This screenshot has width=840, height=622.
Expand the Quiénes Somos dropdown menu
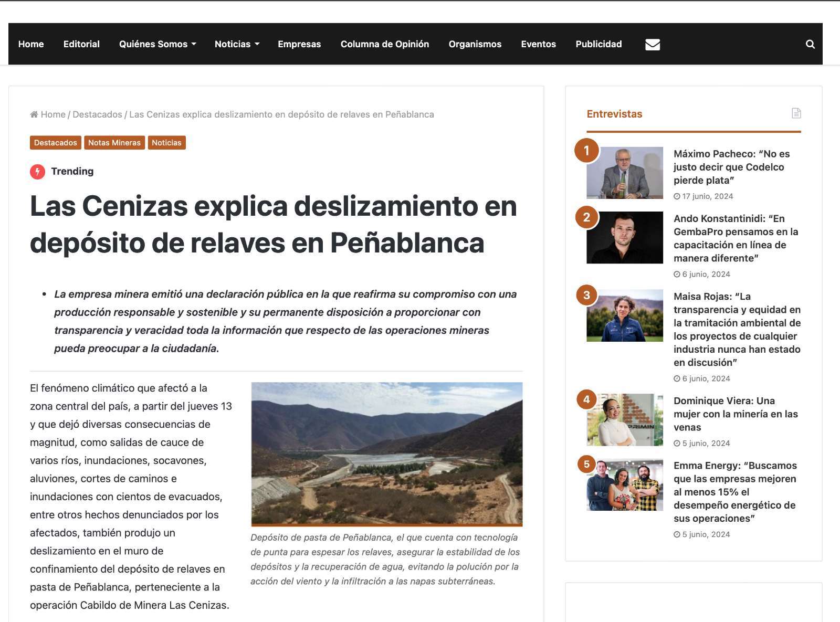[157, 44]
